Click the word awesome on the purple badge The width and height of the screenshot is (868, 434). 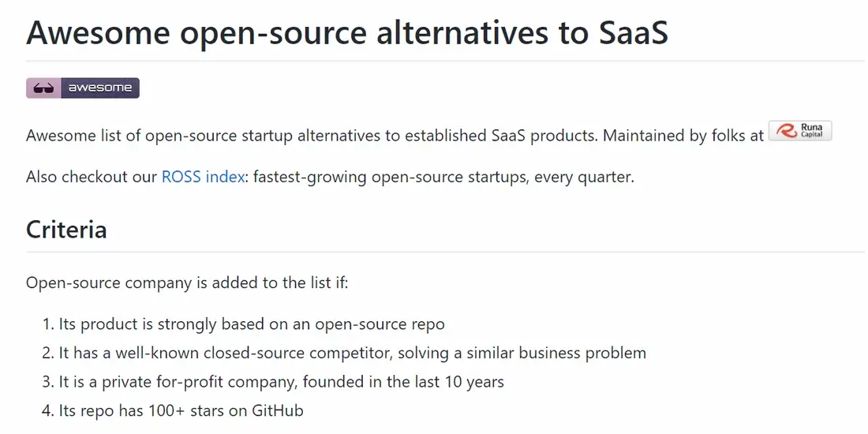(x=99, y=88)
